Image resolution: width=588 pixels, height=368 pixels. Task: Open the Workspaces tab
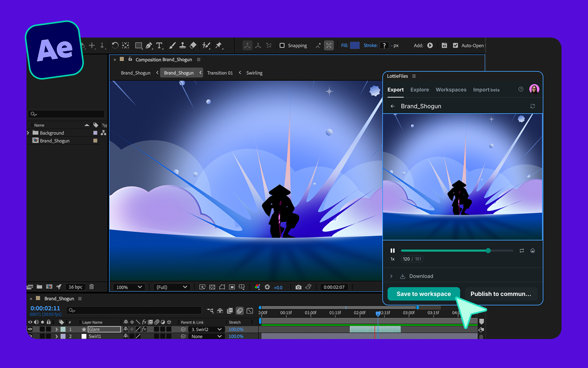451,90
